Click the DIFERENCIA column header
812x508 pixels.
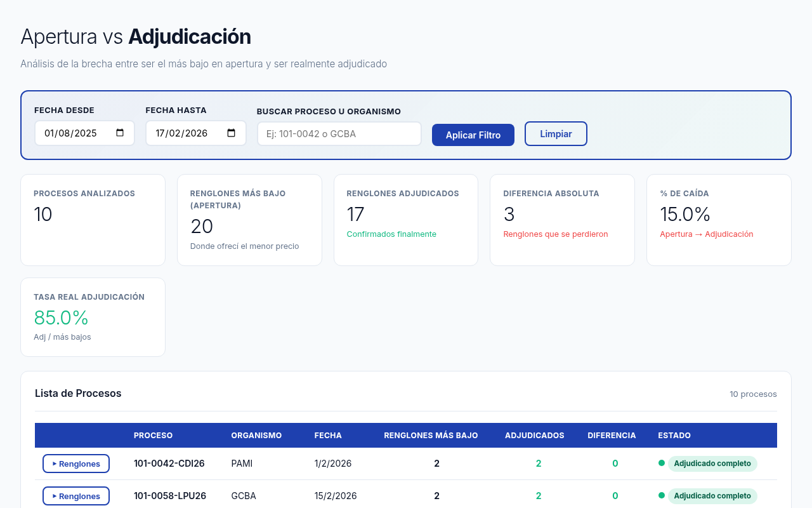pyautogui.click(x=612, y=435)
